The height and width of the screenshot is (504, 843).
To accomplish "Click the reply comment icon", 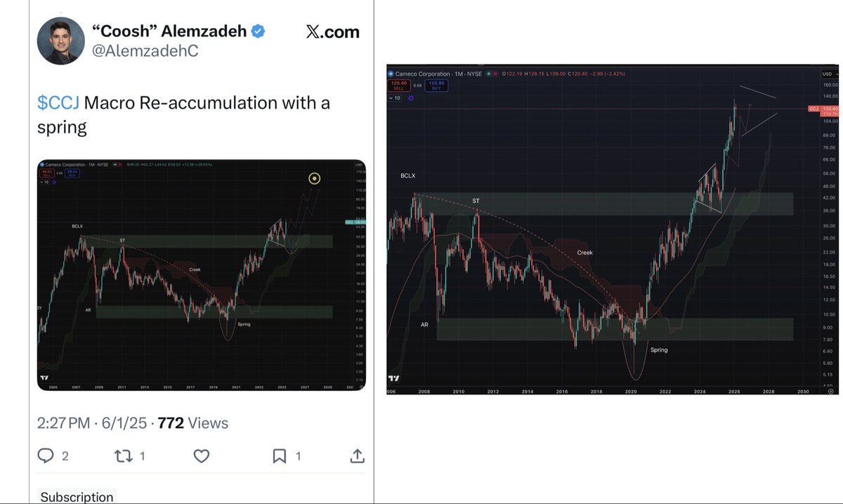I will point(46,456).
